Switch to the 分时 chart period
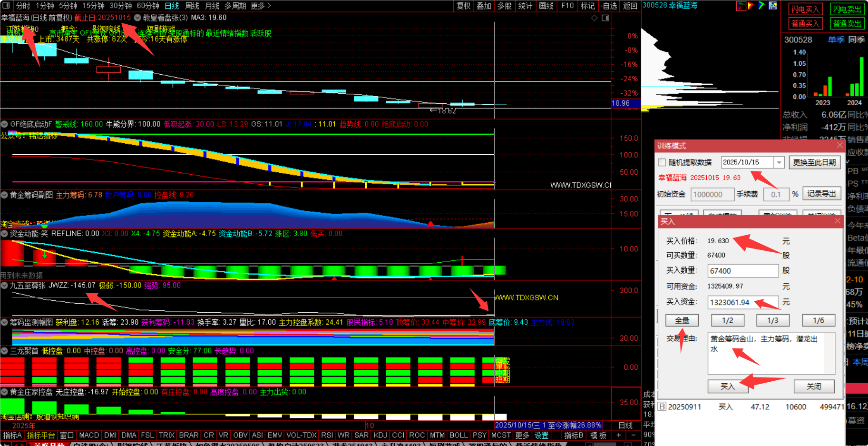868x446 pixels. [x=23, y=6]
